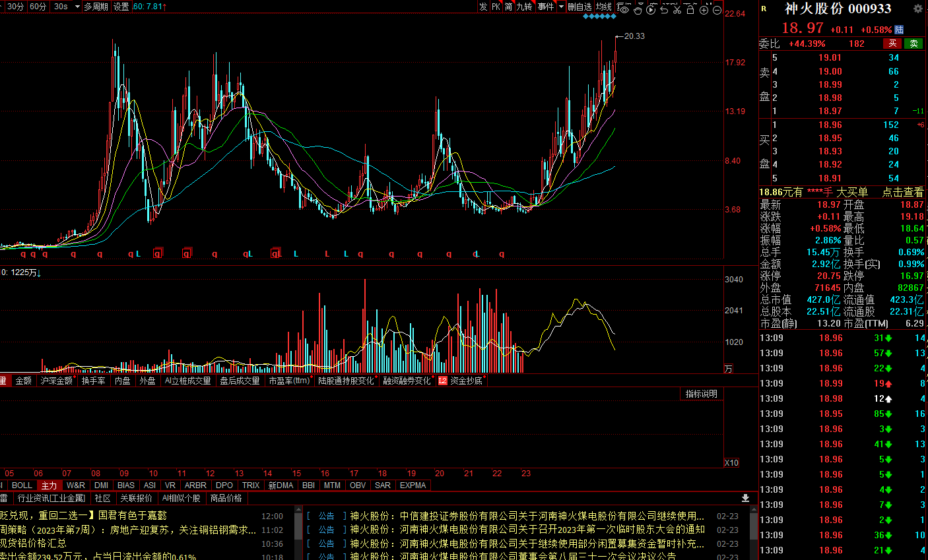The image size is (928, 560).
Task: Click the zoom in plus icon
Action: [x=704, y=10]
